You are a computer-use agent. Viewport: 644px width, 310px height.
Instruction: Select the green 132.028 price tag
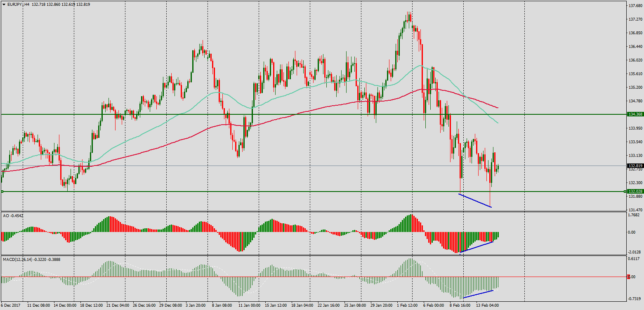[x=634, y=192]
